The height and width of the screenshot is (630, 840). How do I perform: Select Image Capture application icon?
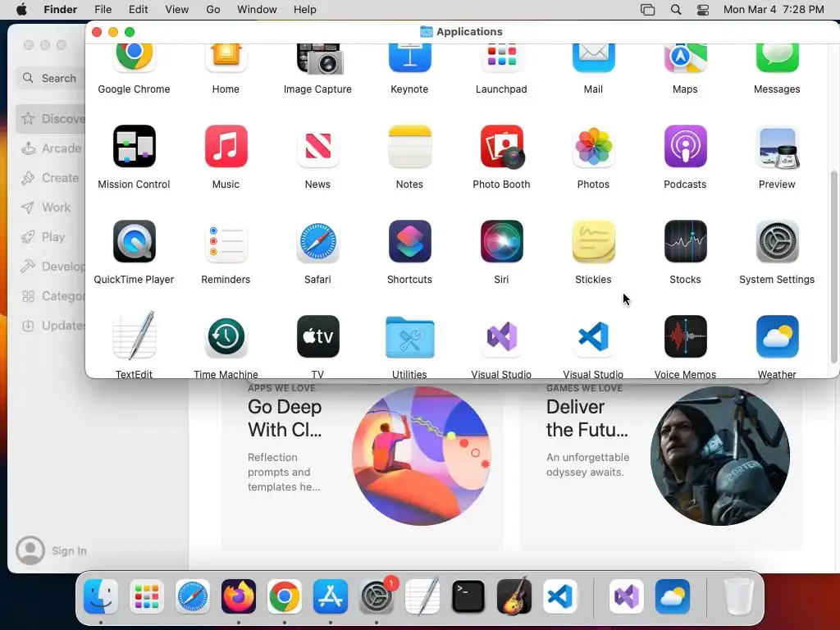point(320,59)
